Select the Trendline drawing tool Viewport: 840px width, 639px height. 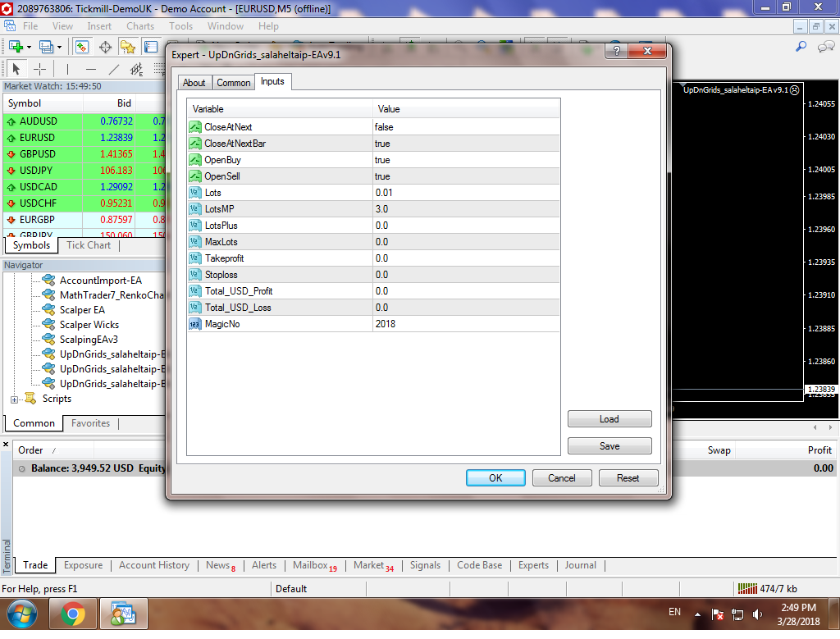pyautogui.click(x=114, y=69)
